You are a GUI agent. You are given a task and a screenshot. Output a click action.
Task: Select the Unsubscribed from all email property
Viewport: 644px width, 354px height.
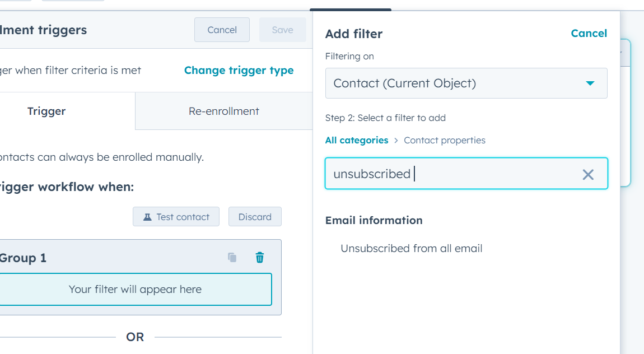coord(412,248)
